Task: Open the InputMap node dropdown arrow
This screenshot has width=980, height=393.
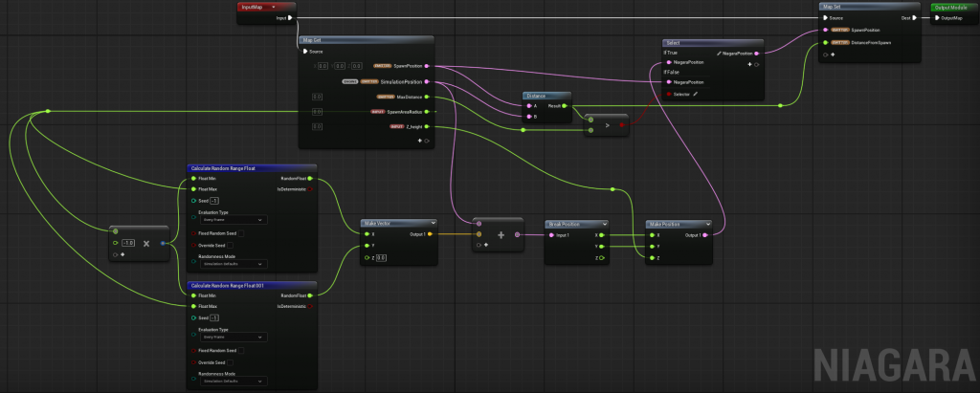Action: [x=273, y=7]
